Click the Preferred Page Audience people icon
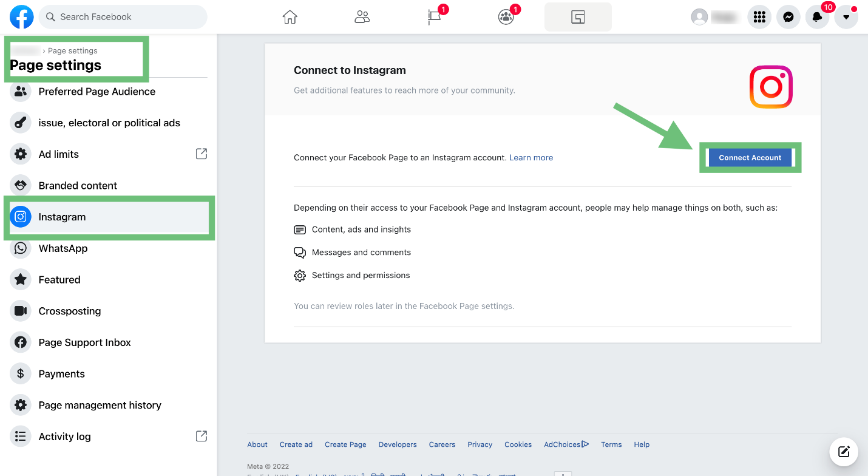The width and height of the screenshot is (868, 476). pyautogui.click(x=21, y=92)
